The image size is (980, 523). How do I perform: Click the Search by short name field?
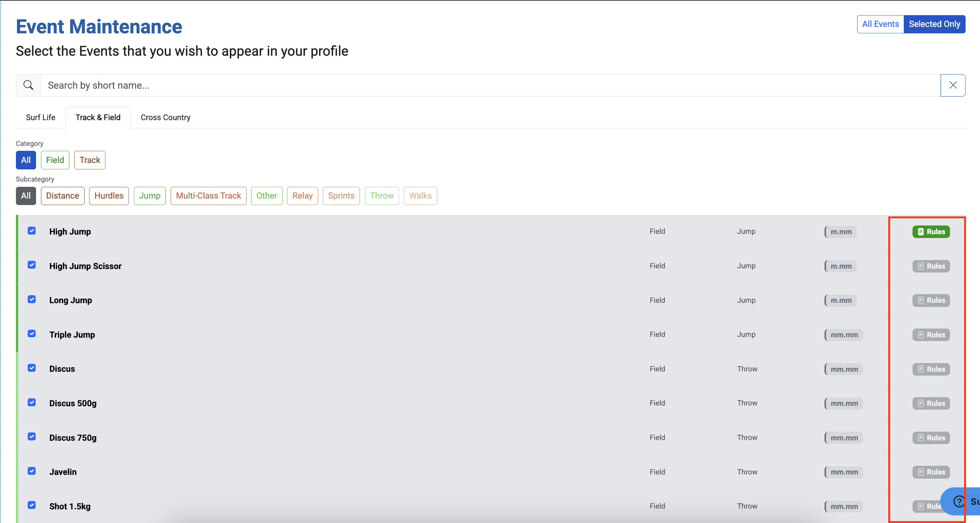pyautogui.click(x=490, y=85)
